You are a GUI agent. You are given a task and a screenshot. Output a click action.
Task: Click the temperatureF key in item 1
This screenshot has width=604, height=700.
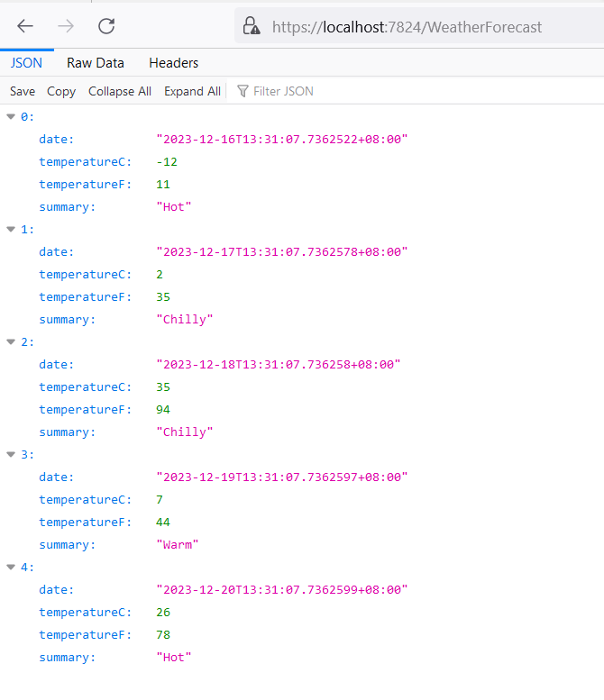86,297
